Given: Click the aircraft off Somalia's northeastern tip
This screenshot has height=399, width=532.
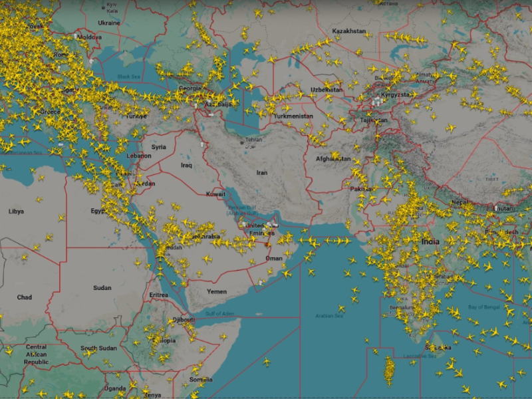Looking at the screenshot, I should tap(223, 336).
